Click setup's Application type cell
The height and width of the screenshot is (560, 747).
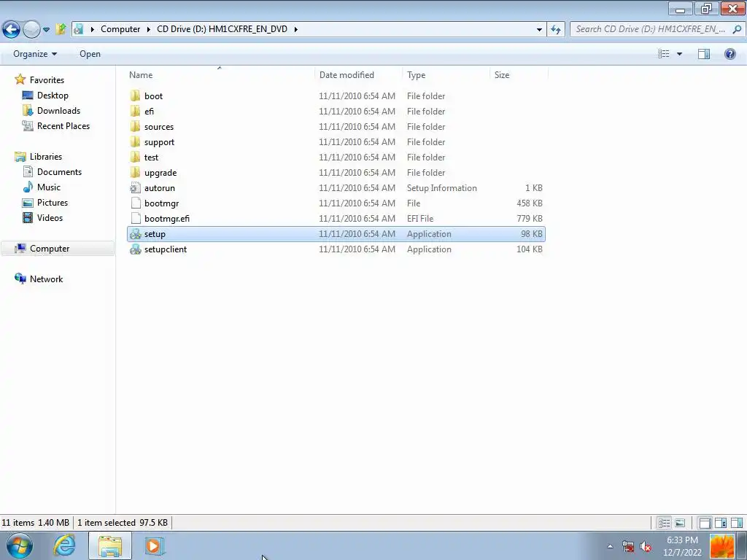429,234
